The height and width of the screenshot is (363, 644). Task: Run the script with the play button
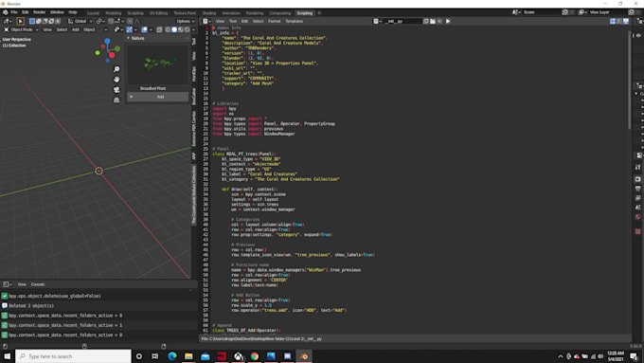click(x=448, y=21)
